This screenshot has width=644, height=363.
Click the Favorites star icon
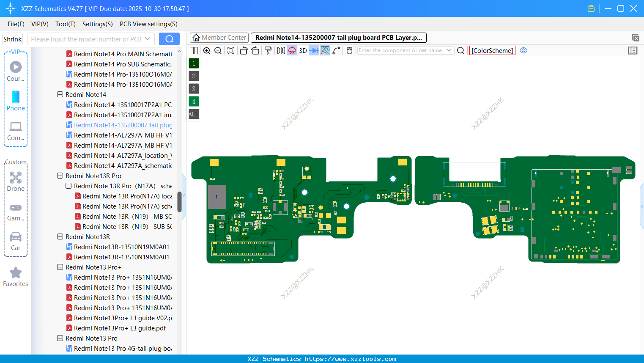click(16, 273)
